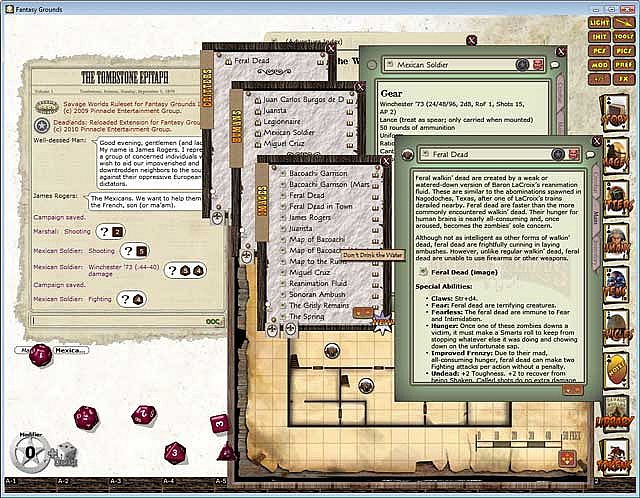
Task: Pick up the small red d4 die
Action: pos(226,451)
